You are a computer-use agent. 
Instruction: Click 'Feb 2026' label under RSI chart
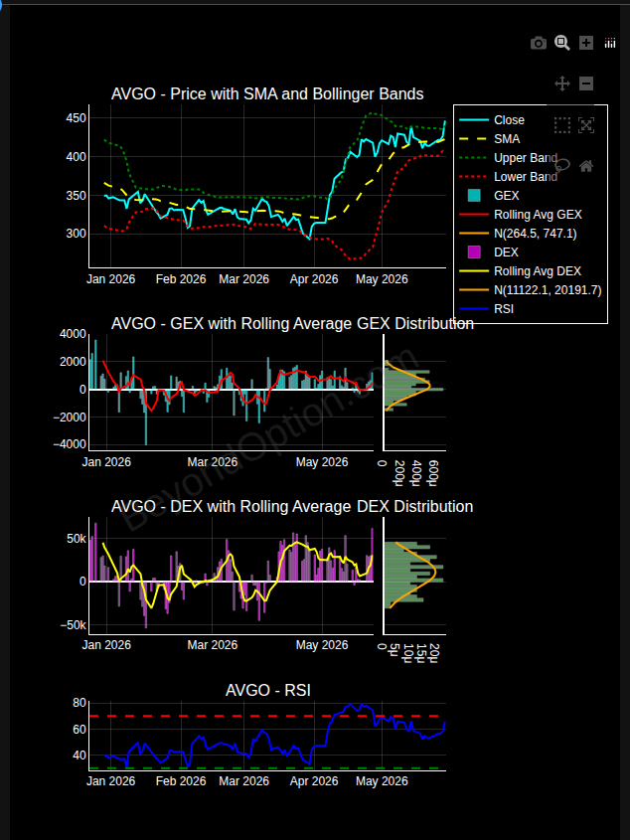(x=181, y=781)
